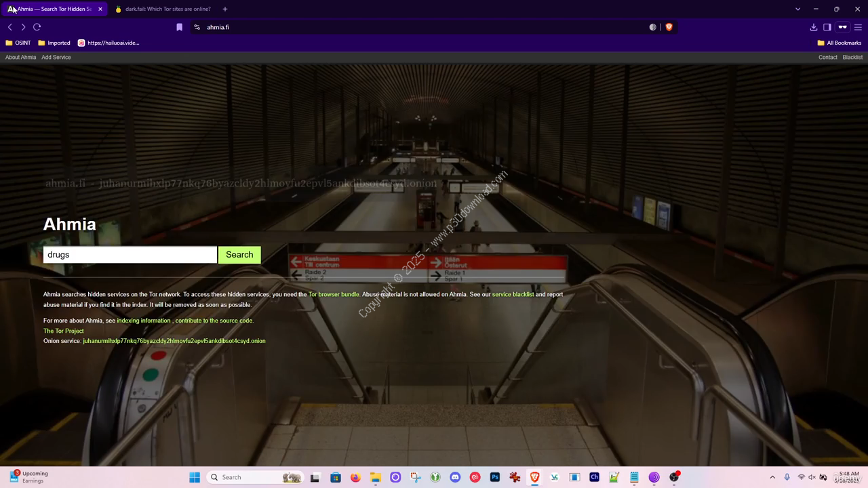The image size is (868, 488).
Task: Open the About Ahmia menu item
Action: (x=20, y=58)
